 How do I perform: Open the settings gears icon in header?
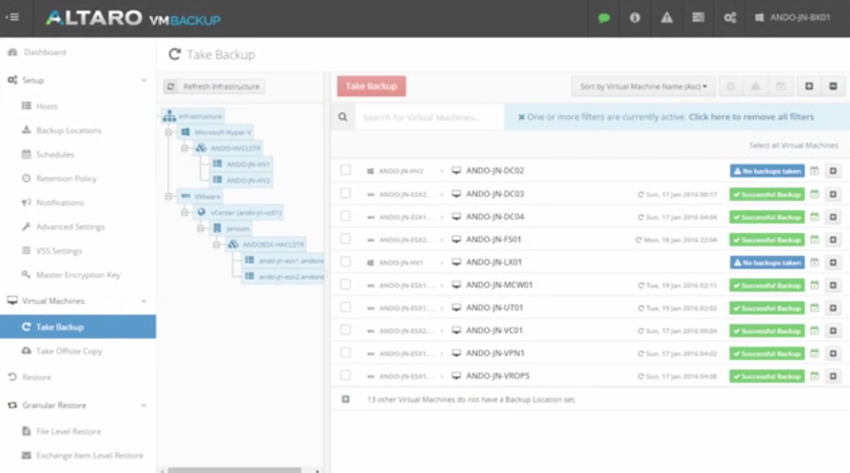[x=730, y=18]
